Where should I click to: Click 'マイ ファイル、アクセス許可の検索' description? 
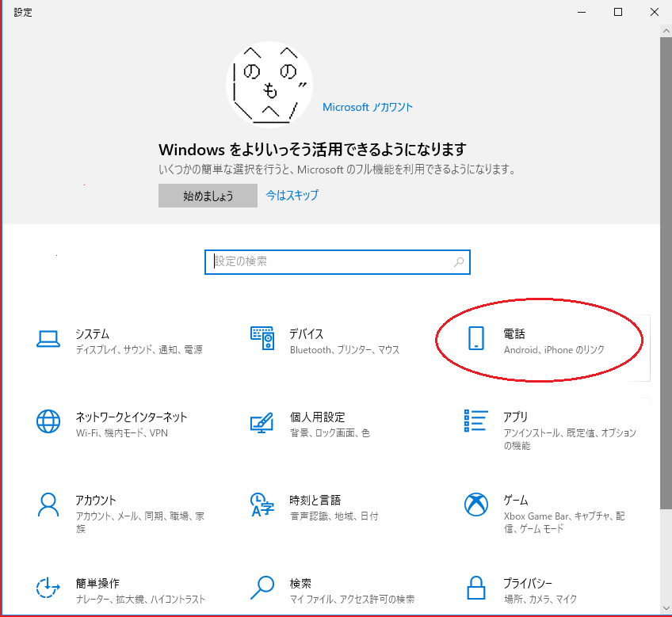pos(352,599)
